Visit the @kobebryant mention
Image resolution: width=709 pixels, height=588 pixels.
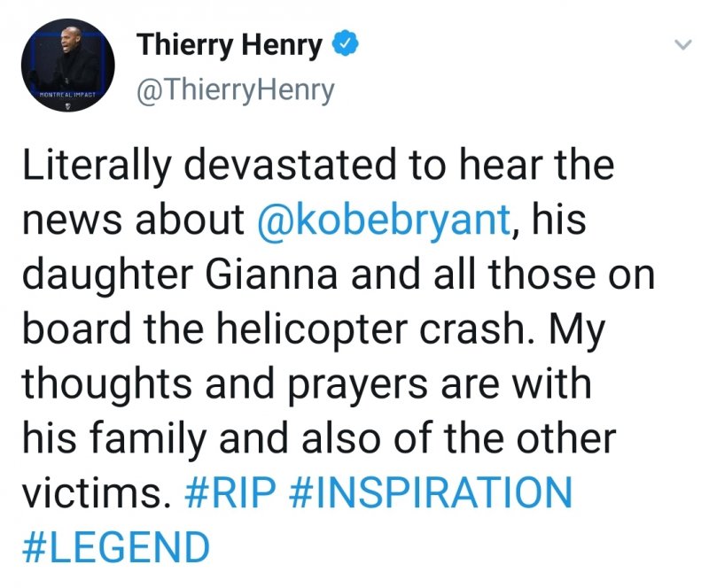point(383,221)
